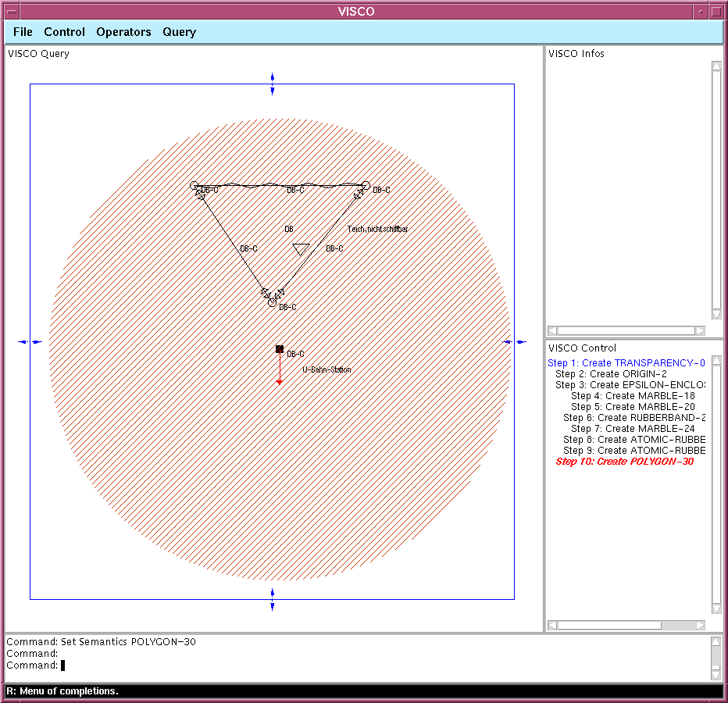Image resolution: width=728 pixels, height=703 pixels.
Task: Click the DB-C label beside the top-right marble
Action: click(x=381, y=190)
